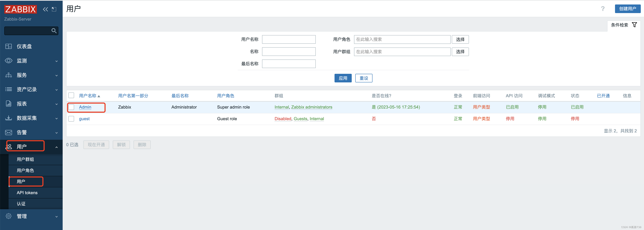Open the 用户群组 submenu item
Viewport: 644px width, 230px height.
click(25, 159)
